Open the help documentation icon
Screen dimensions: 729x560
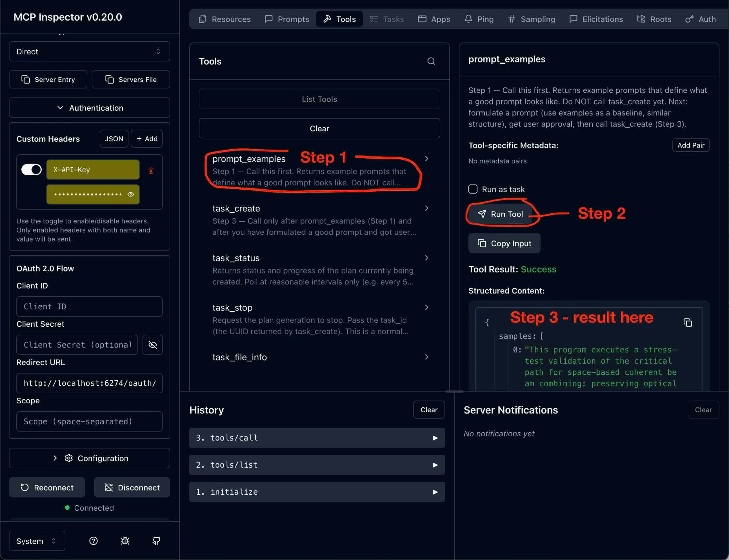(x=93, y=541)
